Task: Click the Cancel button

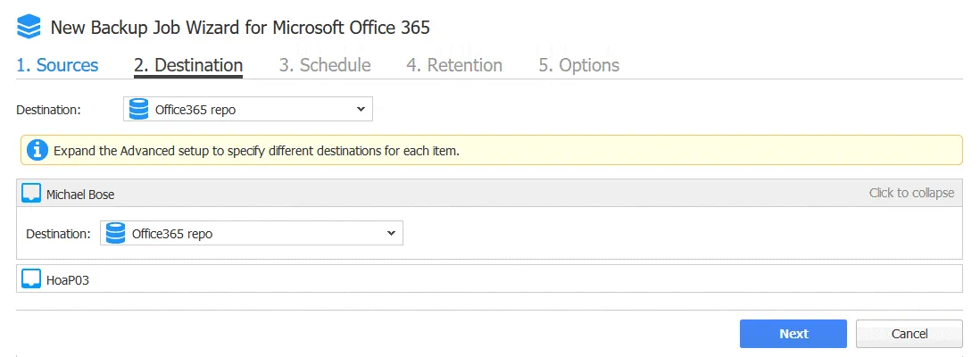Action: click(x=909, y=334)
